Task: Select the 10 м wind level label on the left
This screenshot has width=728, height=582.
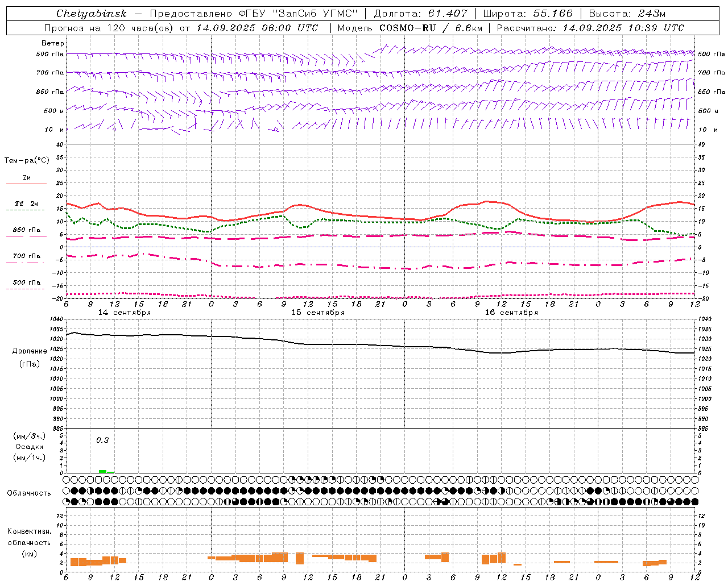Action: (54, 130)
